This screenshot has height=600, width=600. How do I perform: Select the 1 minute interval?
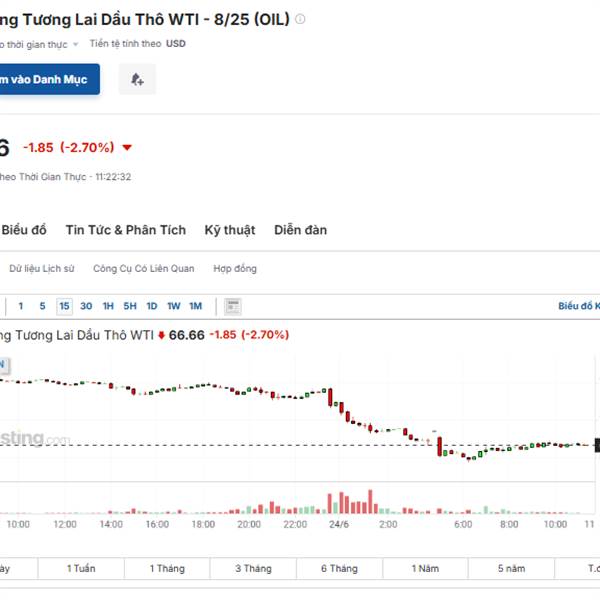pyautogui.click(x=21, y=306)
